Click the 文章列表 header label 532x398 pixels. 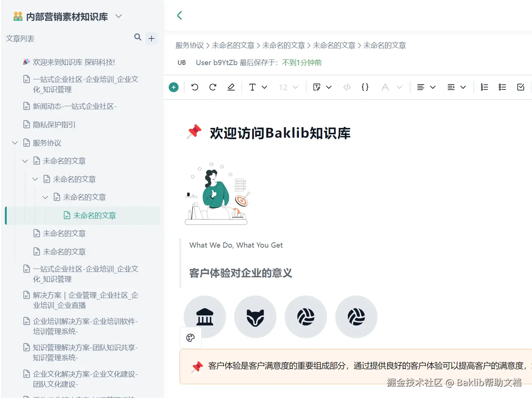20,39
